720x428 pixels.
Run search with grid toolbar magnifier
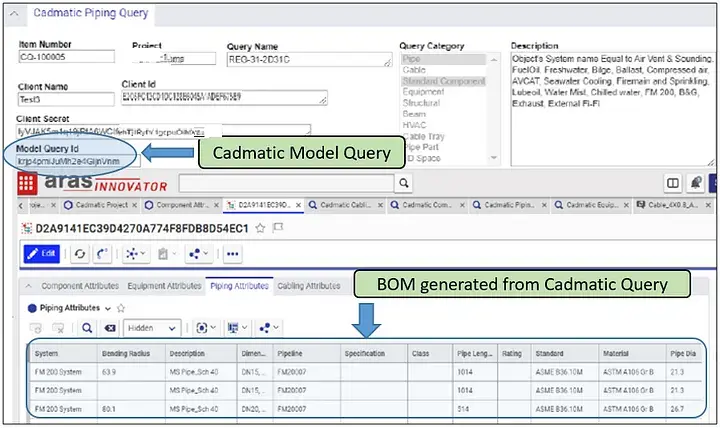pyautogui.click(x=87, y=328)
